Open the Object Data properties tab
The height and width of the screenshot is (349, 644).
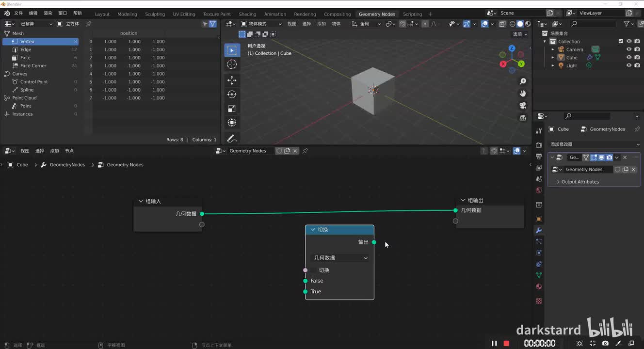(539, 275)
